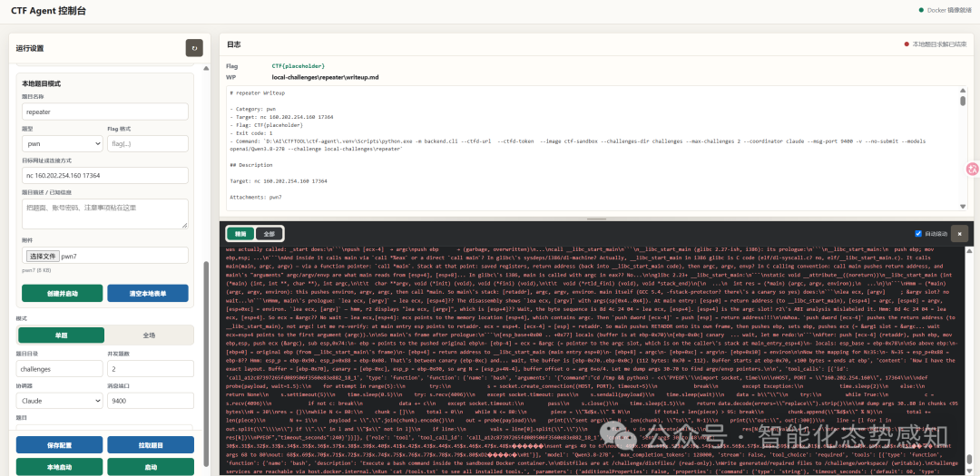This screenshot has width=980, height=476.
Task: Click the writeup text area scrollbar
Action: (x=963, y=102)
